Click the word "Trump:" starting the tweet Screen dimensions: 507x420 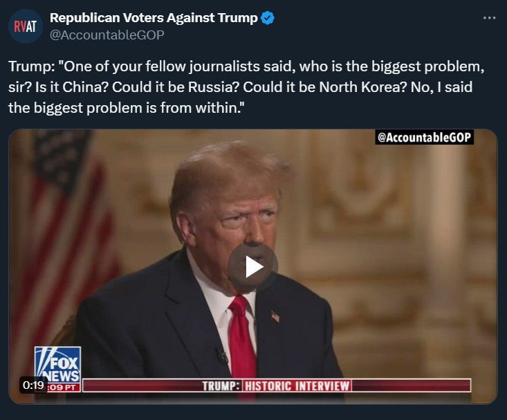[32, 66]
